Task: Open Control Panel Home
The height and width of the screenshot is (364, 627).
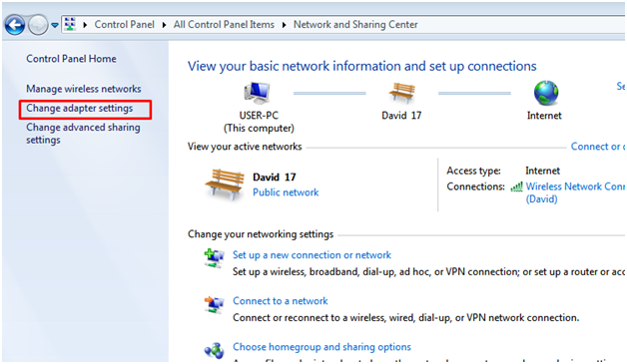Action: [x=71, y=59]
